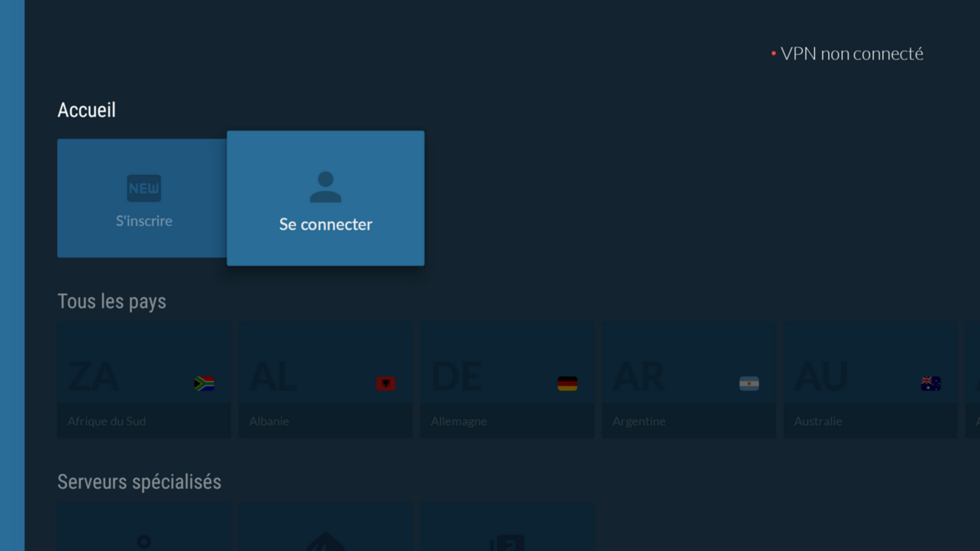
Task: Click the "Tous les pays" heading
Action: (x=112, y=302)
